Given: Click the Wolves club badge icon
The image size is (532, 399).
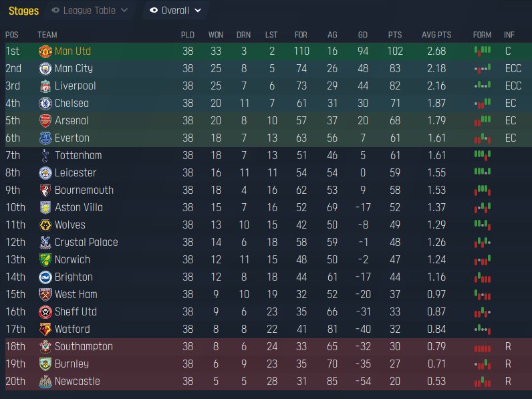Looking at the screenshot, I should 45,225.
